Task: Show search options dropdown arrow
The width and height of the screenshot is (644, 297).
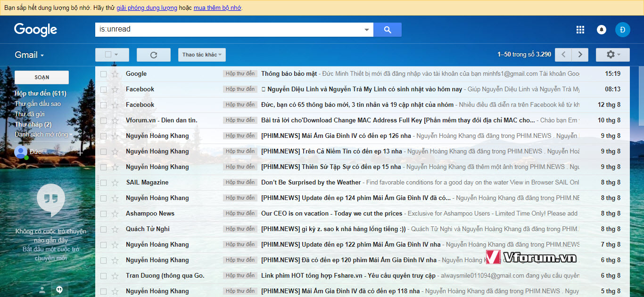Action: 367,30
